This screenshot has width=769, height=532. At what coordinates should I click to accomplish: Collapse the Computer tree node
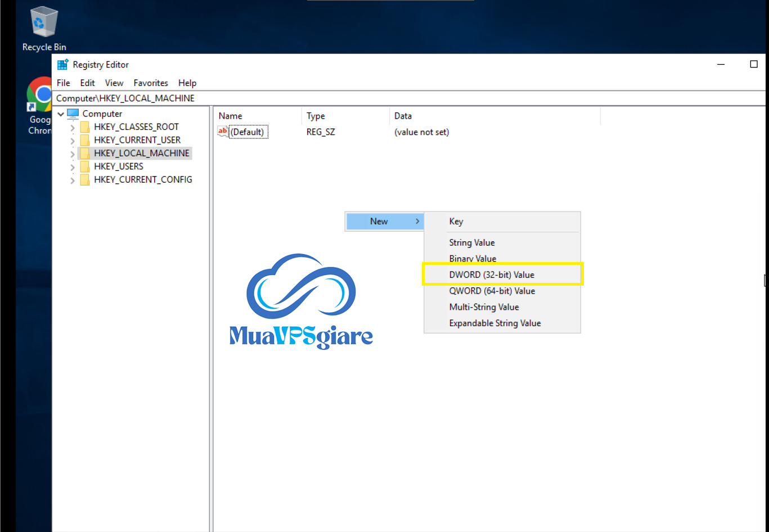pos(61,114)
